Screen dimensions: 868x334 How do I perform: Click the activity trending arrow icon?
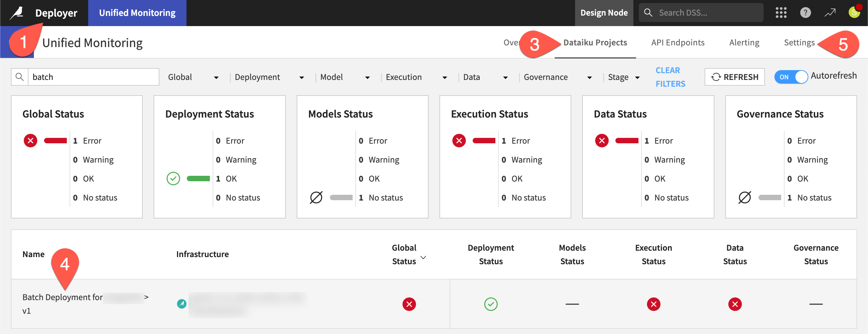tap(830, 13)
